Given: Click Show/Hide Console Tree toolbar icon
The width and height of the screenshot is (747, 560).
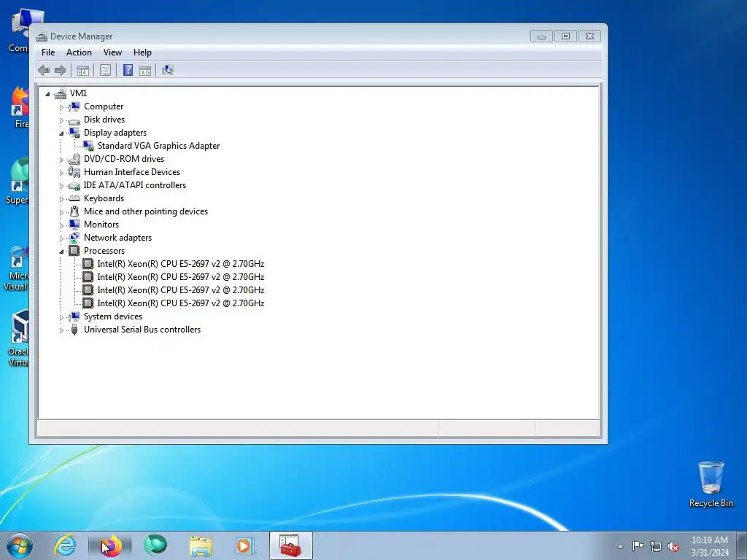Looking at the screenshot, I should coord(83,71).
